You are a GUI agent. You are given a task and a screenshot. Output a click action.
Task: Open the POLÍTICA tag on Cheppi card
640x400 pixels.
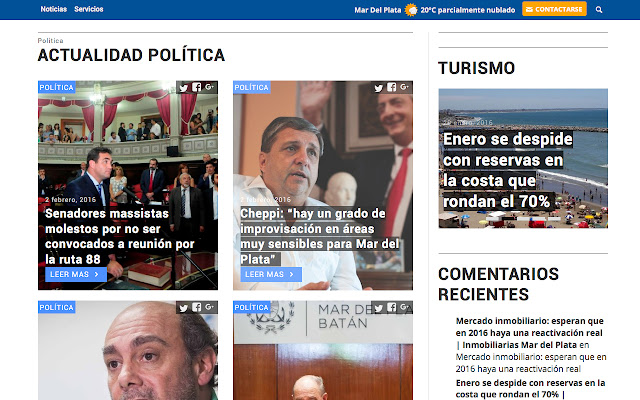point(252,87)
